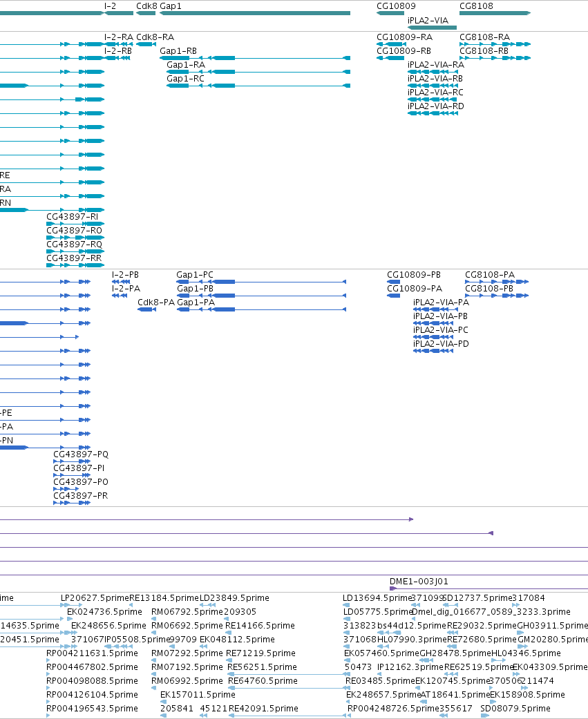Select the CG10809-RB transcript label
The height and width of the screenshot is (719, 588).
click(404, 51)
